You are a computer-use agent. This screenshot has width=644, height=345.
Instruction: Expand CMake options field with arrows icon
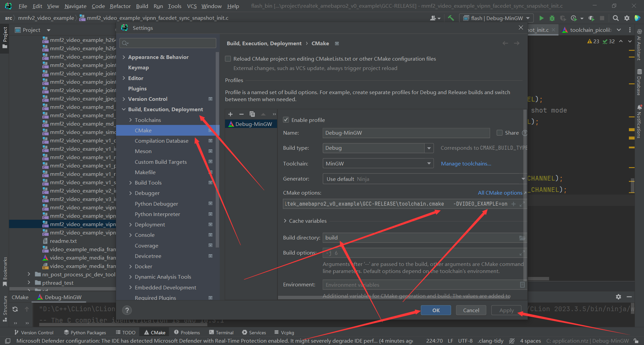coord(522,204)
